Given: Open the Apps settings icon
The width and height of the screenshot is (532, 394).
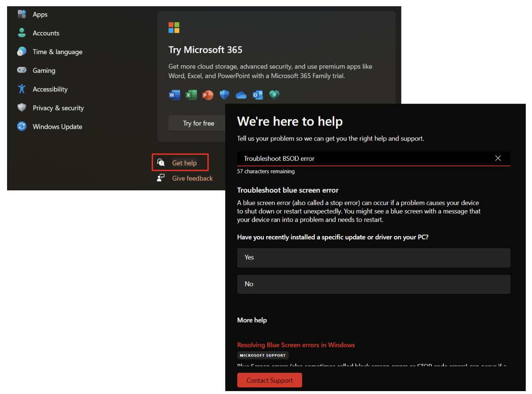Looking at the screenshot, I should click(22, 15).
